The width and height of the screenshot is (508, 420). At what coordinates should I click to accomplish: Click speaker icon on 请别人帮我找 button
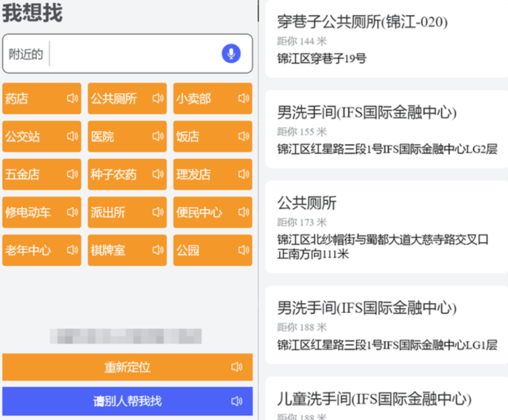tap(237, 401)
